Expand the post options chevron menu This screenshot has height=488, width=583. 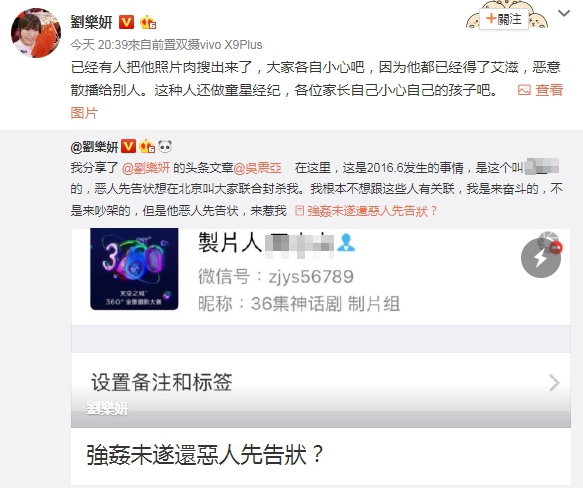point(564,13)
